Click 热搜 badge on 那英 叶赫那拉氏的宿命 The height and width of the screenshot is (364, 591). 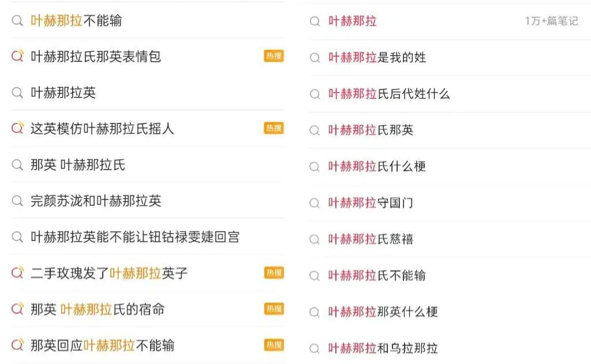tap(274, 309)
